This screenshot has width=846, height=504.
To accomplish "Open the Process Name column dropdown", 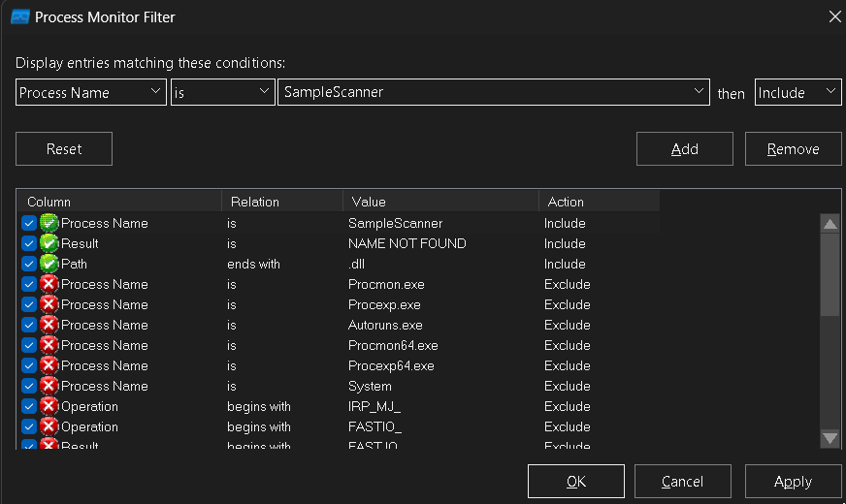I will click(x=91, y=92).
